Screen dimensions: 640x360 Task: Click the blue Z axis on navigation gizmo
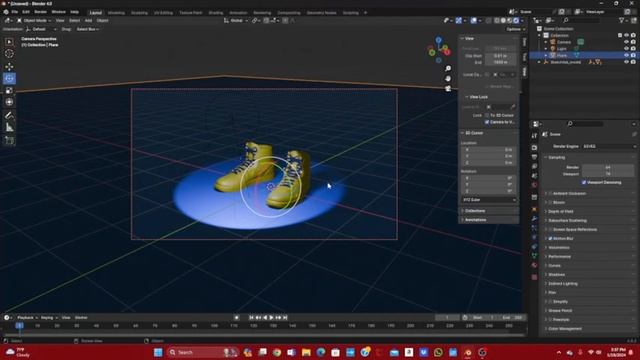[438, 40]
